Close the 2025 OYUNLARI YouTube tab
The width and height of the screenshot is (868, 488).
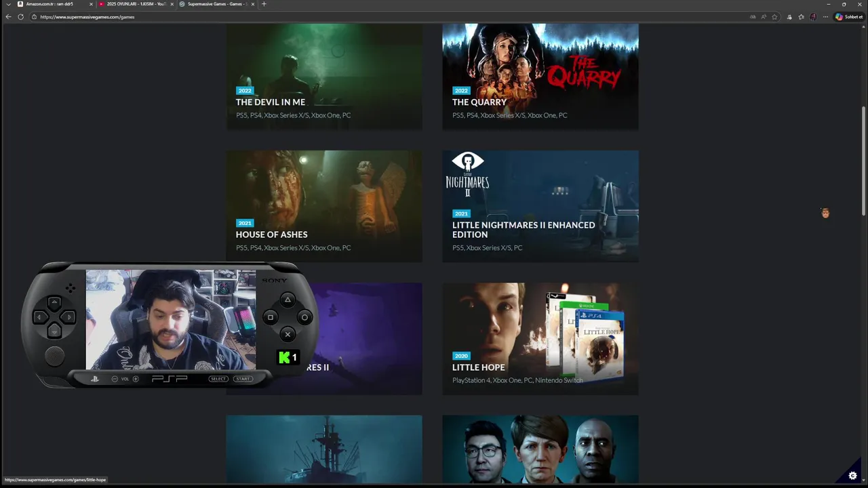click(x=172, y=4)
